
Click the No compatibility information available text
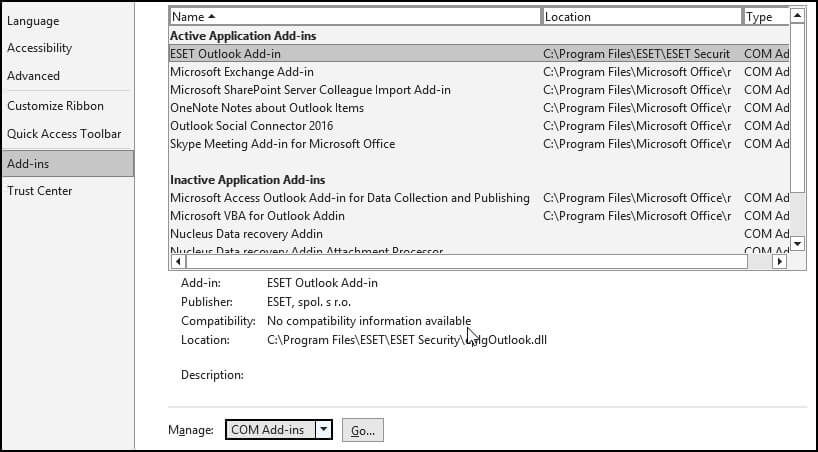click(369, 321)
